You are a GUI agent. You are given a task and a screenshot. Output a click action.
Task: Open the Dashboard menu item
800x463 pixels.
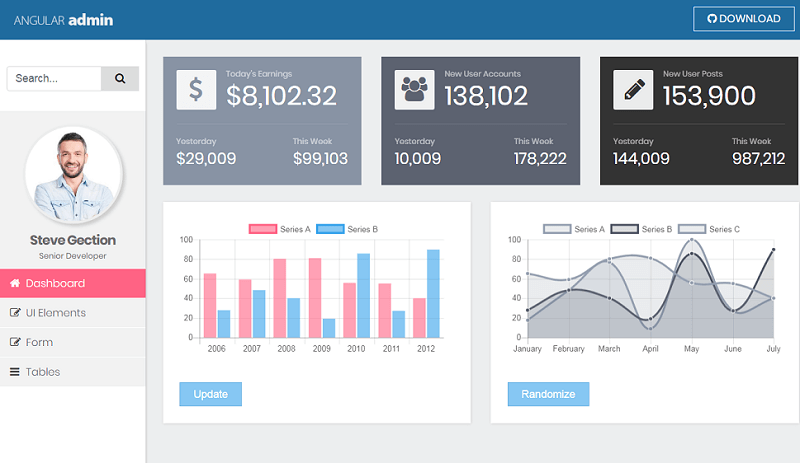click(72, 283)
